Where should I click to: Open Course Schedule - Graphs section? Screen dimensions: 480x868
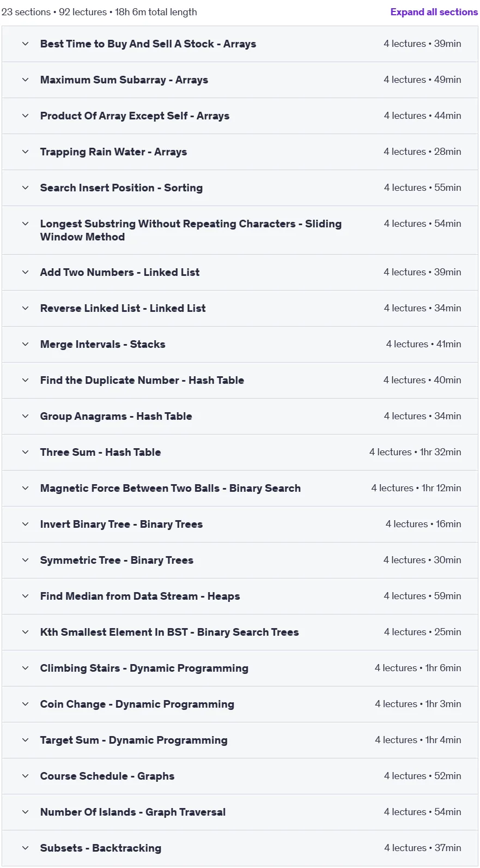pyautogui.click(x=240, y=776)
